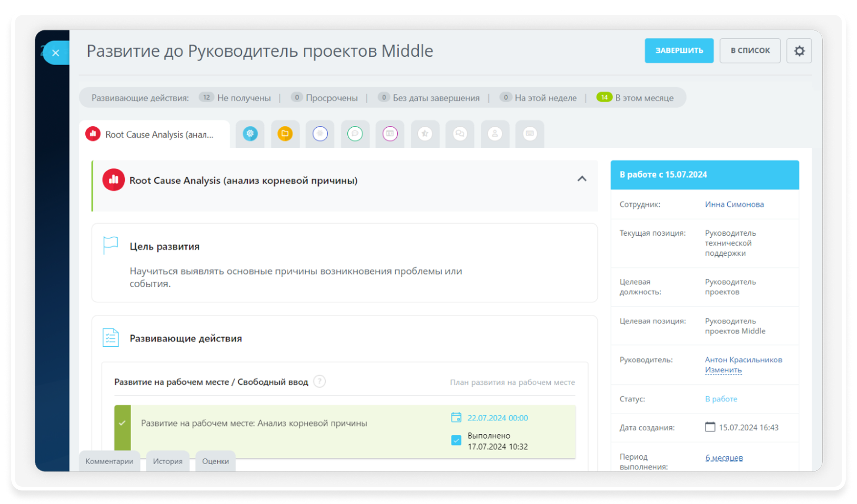Open the green speech bubble tab
This screenshot has width=857, height=504.
click(x=355, y=134)
